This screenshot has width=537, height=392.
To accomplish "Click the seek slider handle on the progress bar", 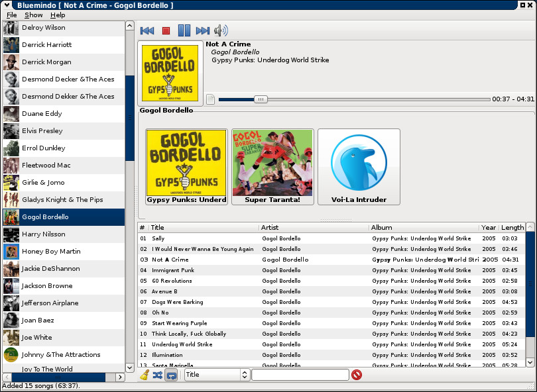I will point(261,99).
